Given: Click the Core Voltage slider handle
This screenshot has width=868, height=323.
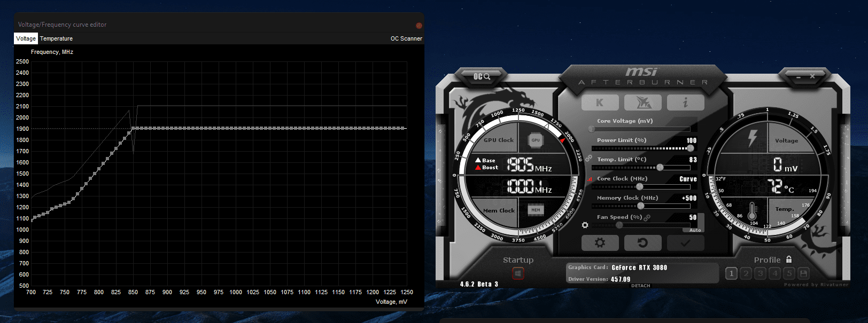Looking at the screenshot, I should tap(591, 129).
